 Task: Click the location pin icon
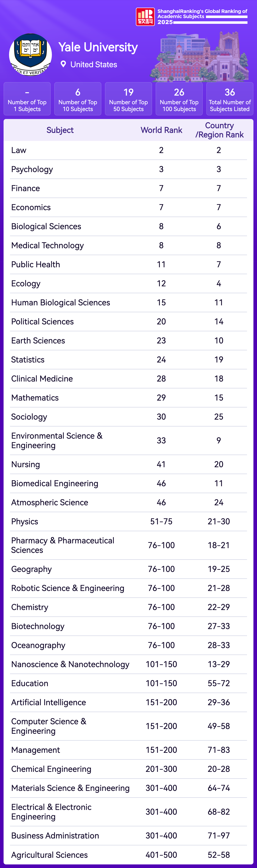63,64
